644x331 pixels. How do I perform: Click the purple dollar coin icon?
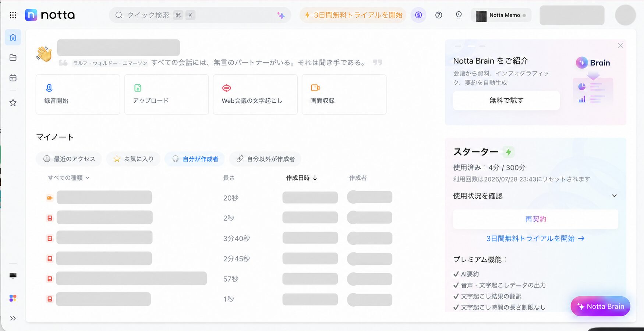click(x=418, y=15)
